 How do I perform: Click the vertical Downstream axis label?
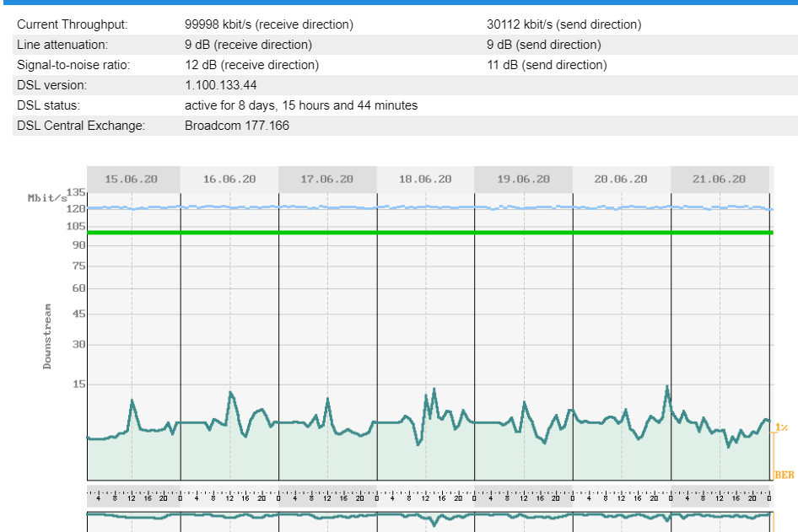48,336
